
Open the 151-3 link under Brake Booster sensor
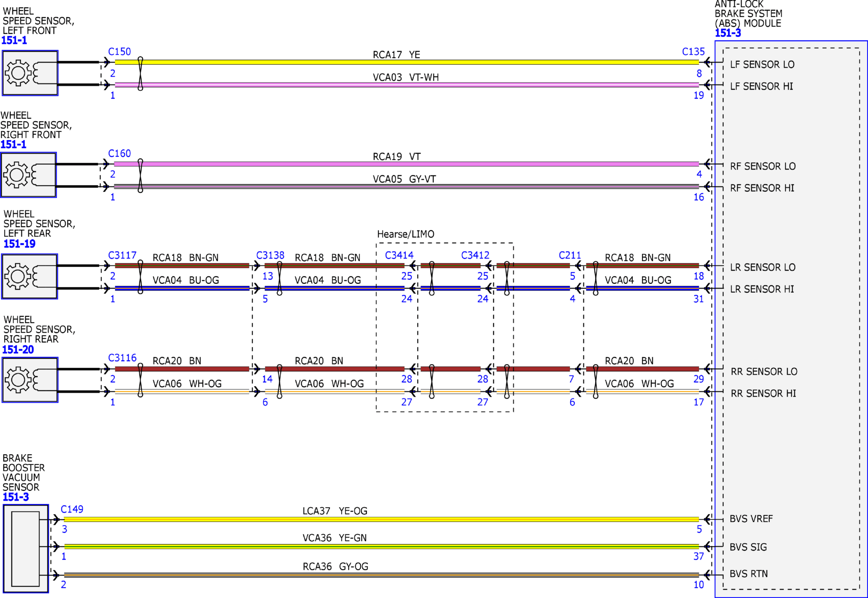[16, 497]
